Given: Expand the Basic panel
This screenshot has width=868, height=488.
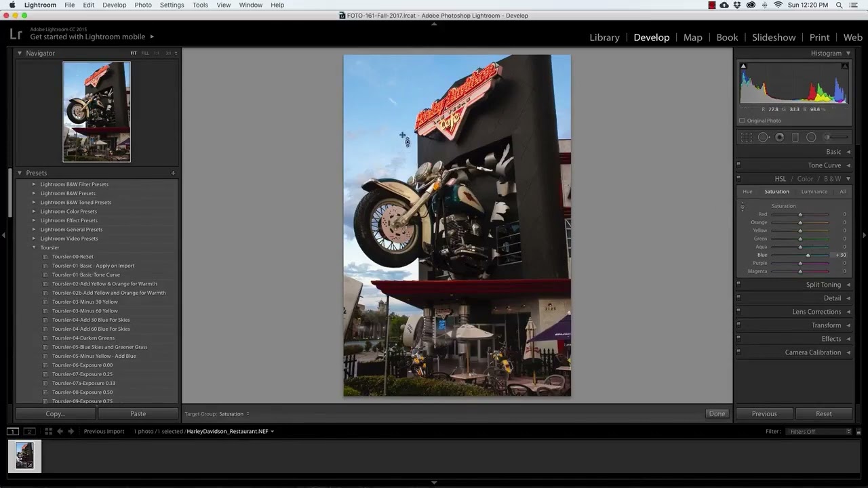Looking at the screenshot, I should click(848, 152).
